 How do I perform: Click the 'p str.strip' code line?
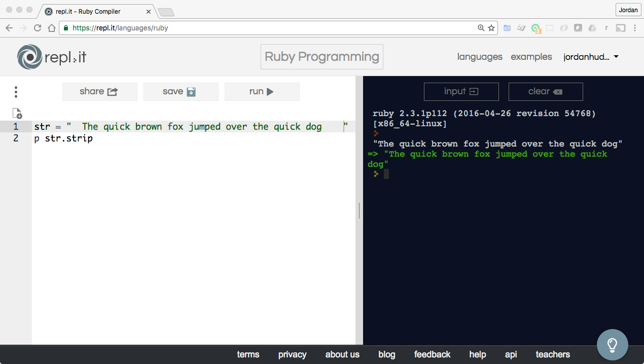[x=63, y=138]
